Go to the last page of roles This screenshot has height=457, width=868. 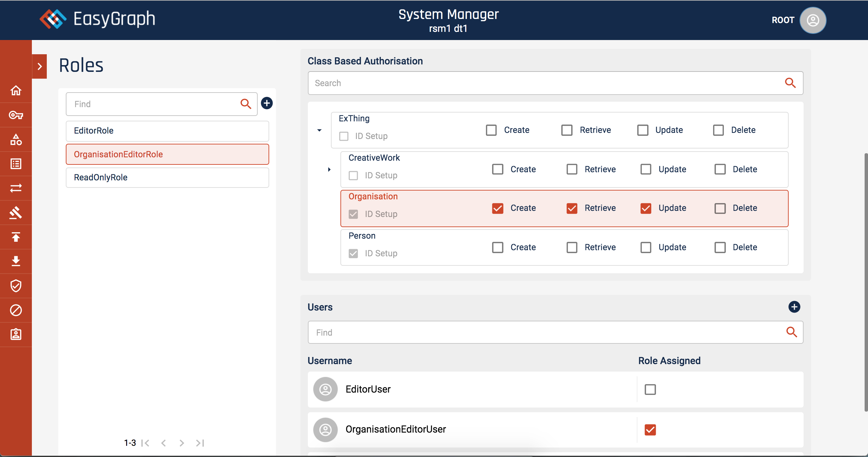[x=200, y=443]
